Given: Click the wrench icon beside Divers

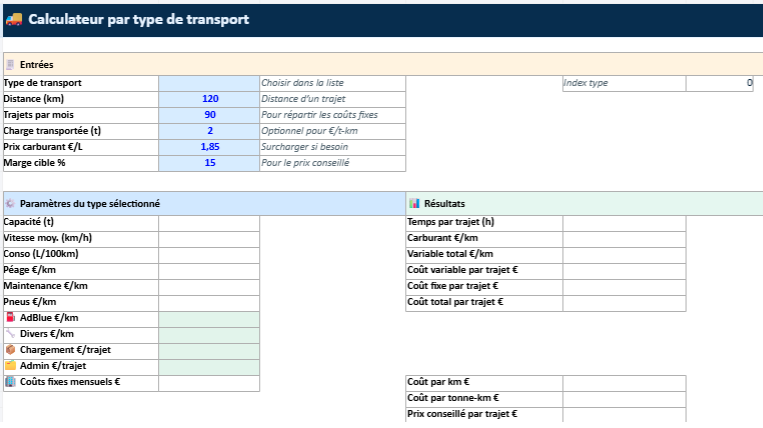Looking at the screenshot, I should [10, 334].
